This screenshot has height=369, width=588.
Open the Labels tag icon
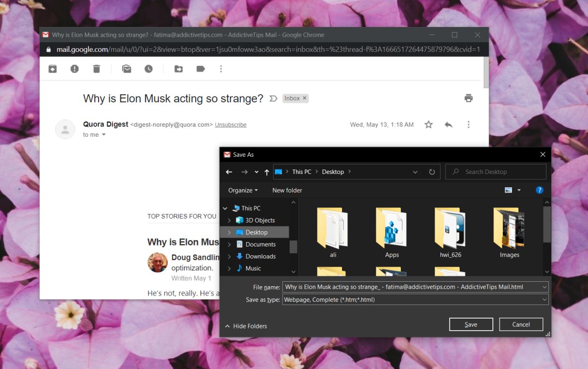[x=200, y=69]
